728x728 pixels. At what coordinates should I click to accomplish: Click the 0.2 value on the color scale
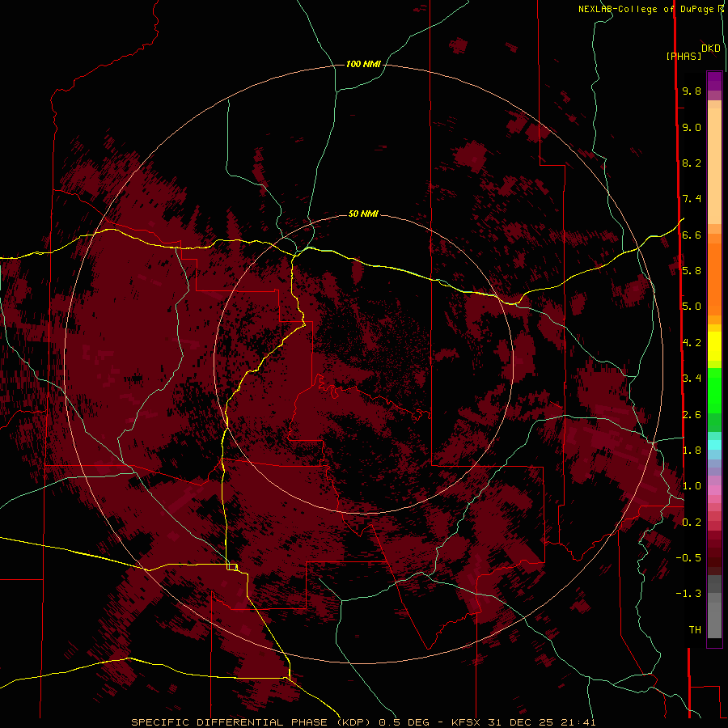click(692, 522)
